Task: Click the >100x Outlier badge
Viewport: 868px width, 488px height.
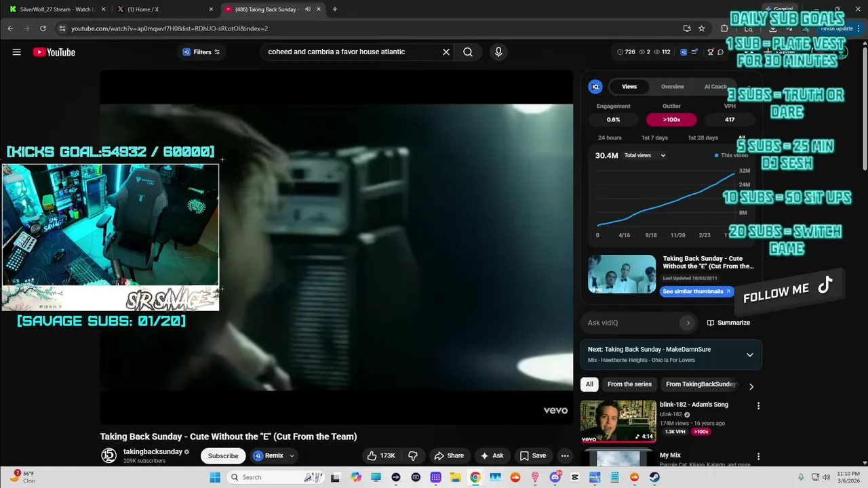Action: 671,119
